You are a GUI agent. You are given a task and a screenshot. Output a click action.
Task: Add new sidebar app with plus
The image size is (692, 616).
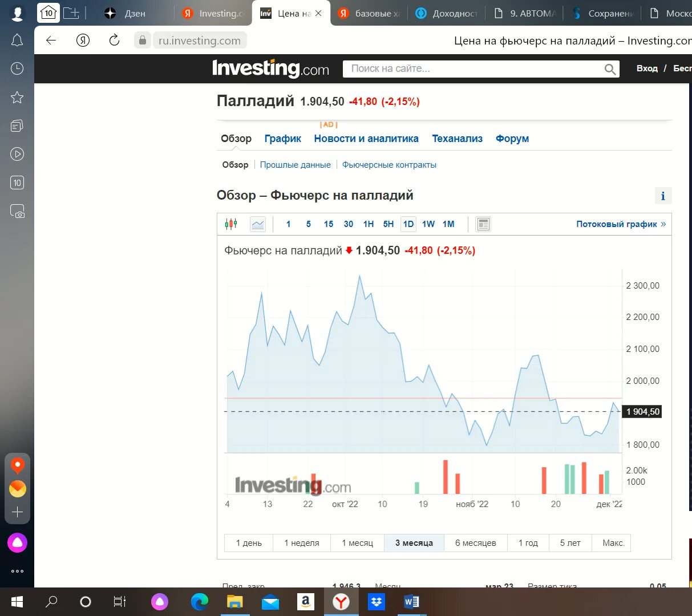pos(18,512)
